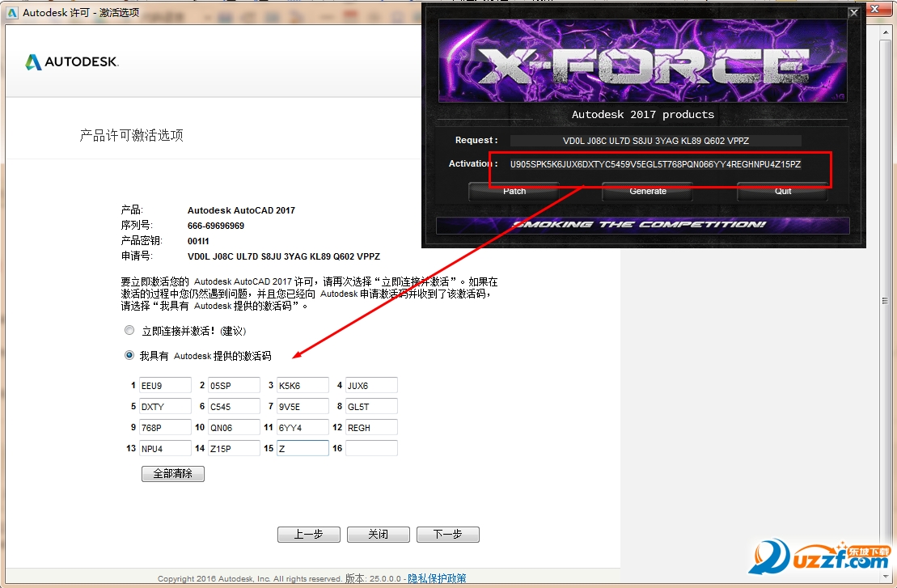The image size is (897, 588).
Task: Click the Quit button in the X-Force window
Action: click(x=783, y=192)
